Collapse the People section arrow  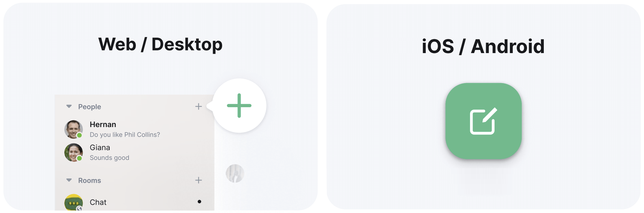tap(69, 106)
